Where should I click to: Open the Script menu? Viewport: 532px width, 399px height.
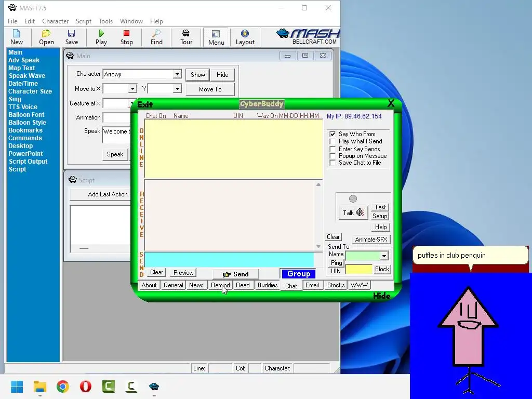(84, 21)
